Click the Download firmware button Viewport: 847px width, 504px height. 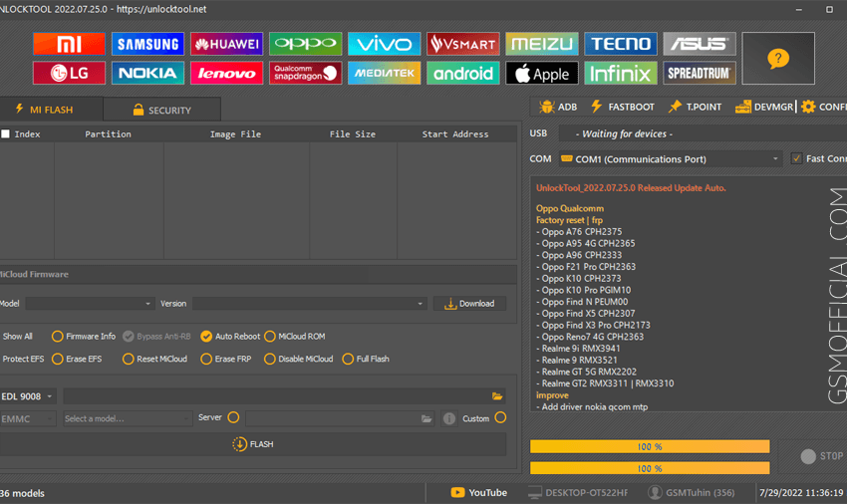(469, 304)
